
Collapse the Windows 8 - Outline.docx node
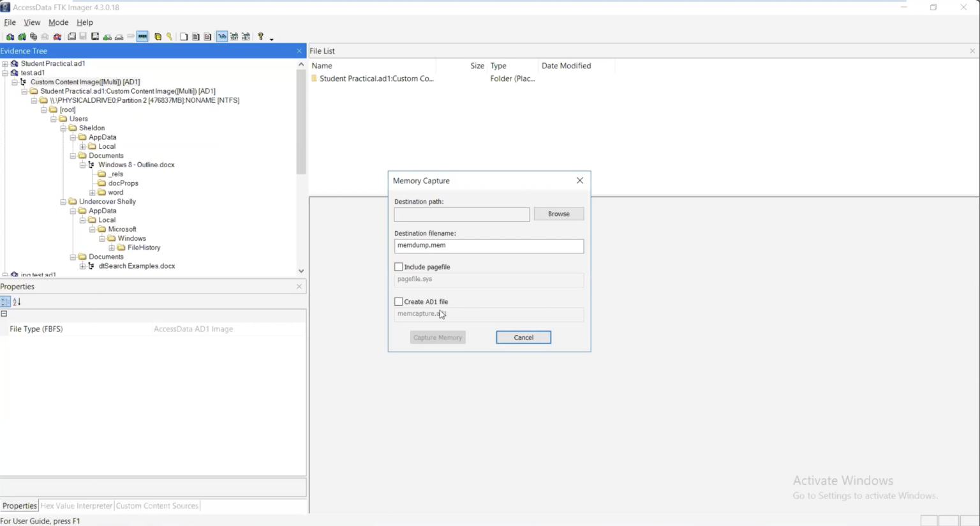point(82,165)
